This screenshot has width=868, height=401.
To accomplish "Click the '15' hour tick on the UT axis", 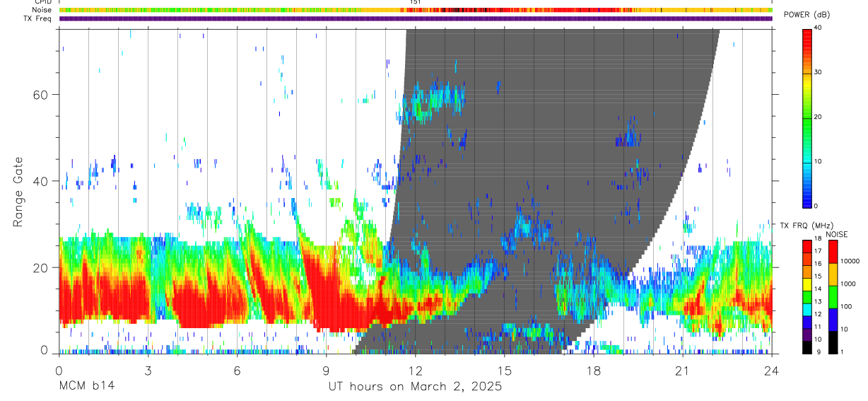I will coord(504,371).
